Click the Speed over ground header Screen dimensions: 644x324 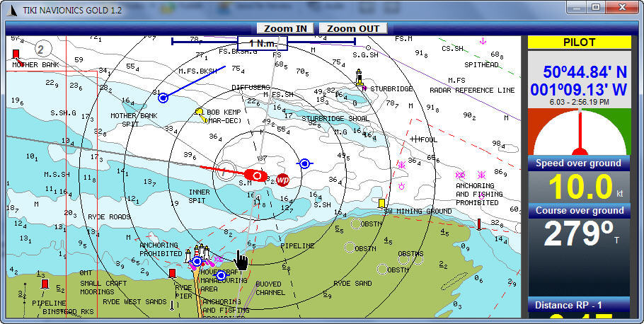click(579, 163)
